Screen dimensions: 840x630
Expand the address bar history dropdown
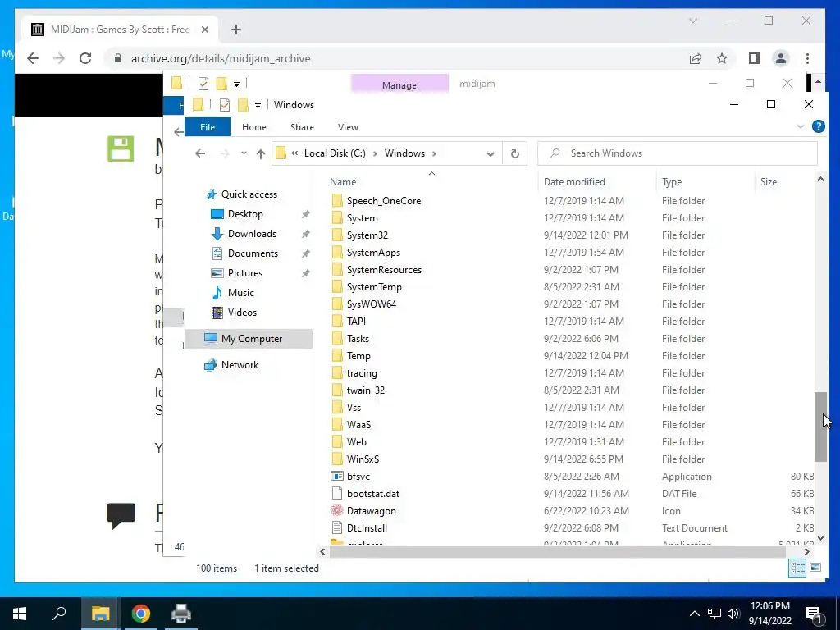pyautogui.click(x=491, y=153)
